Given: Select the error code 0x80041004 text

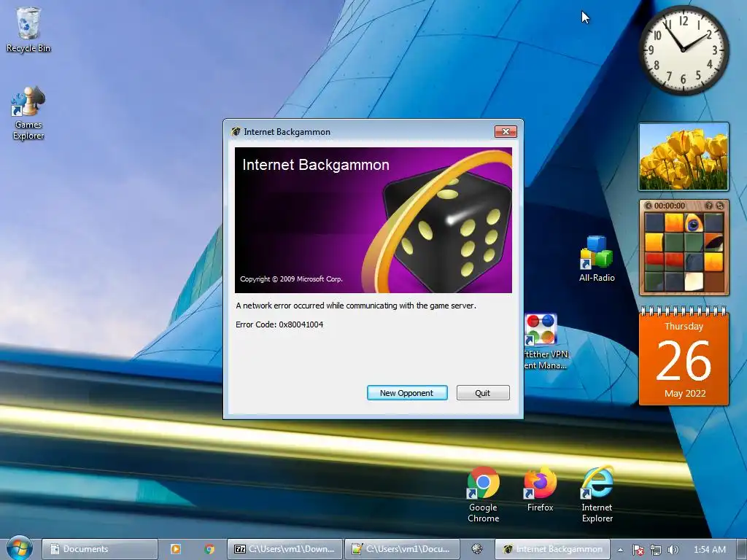Looking at the screenshot, I should pos(301,324).
